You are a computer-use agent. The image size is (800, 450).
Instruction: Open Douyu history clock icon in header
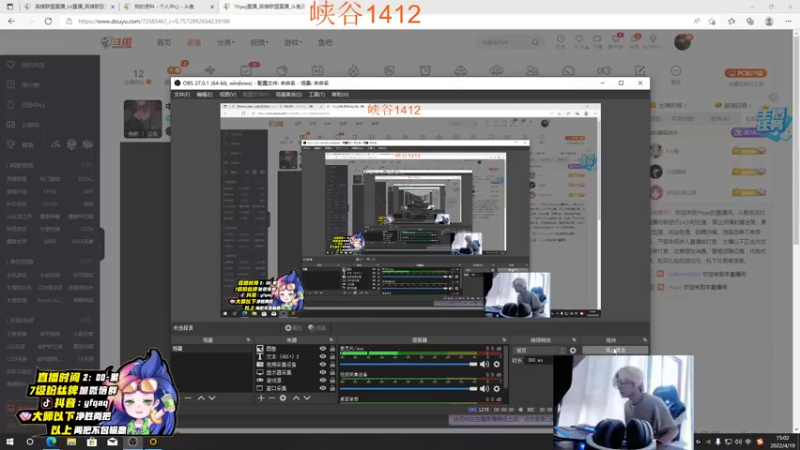tap(561, 39)
